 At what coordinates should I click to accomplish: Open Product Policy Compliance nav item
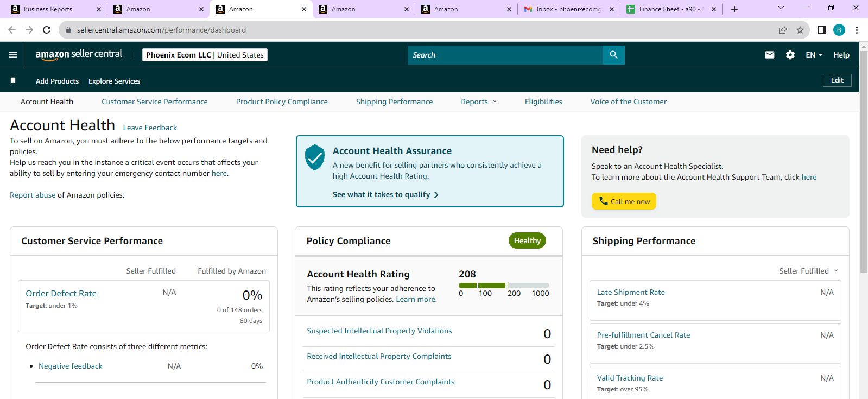tap(282, 102)
